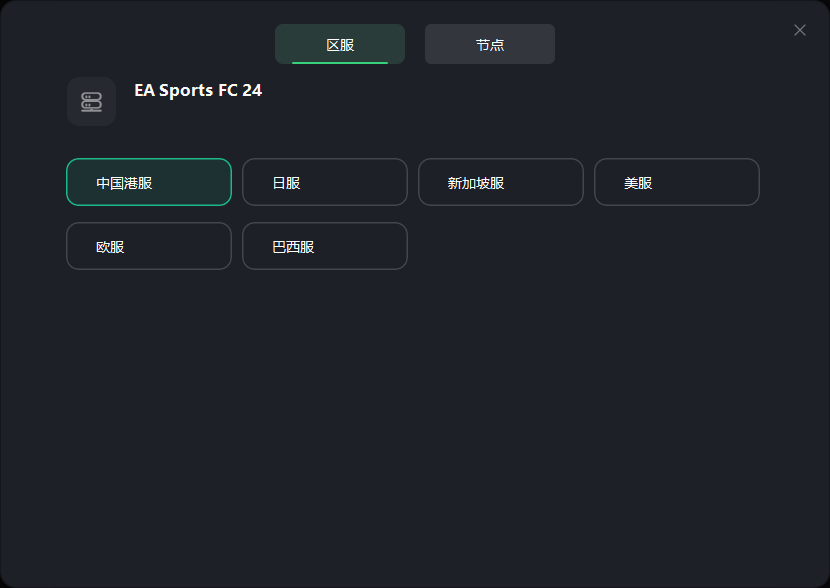
Task: Toggle the highlighted 中国港服 option
Action: (x=149, y=182)
